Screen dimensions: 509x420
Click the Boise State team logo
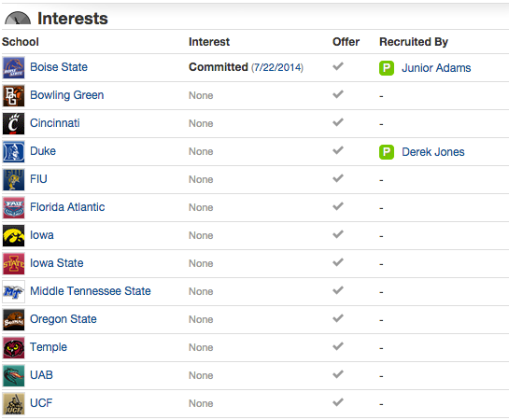click(x=14, y=68)
